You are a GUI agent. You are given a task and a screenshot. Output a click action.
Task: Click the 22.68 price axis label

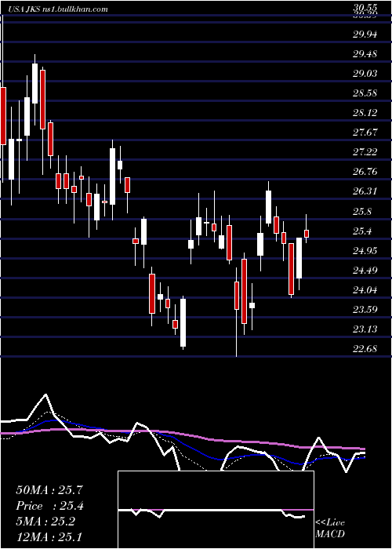(x=365, y=349)
